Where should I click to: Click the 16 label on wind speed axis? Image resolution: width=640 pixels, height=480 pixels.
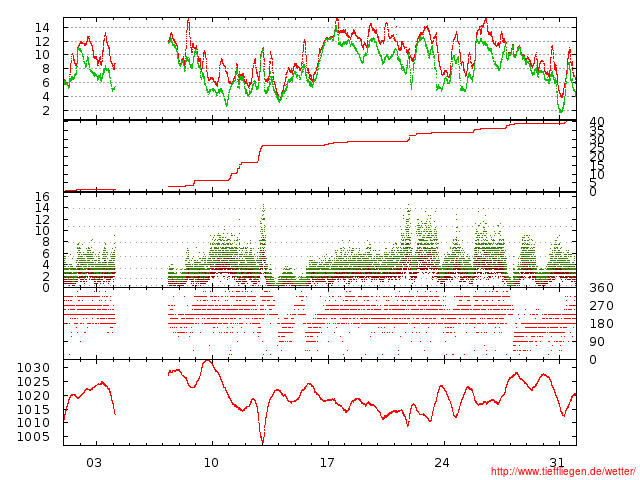pos(42,197)
